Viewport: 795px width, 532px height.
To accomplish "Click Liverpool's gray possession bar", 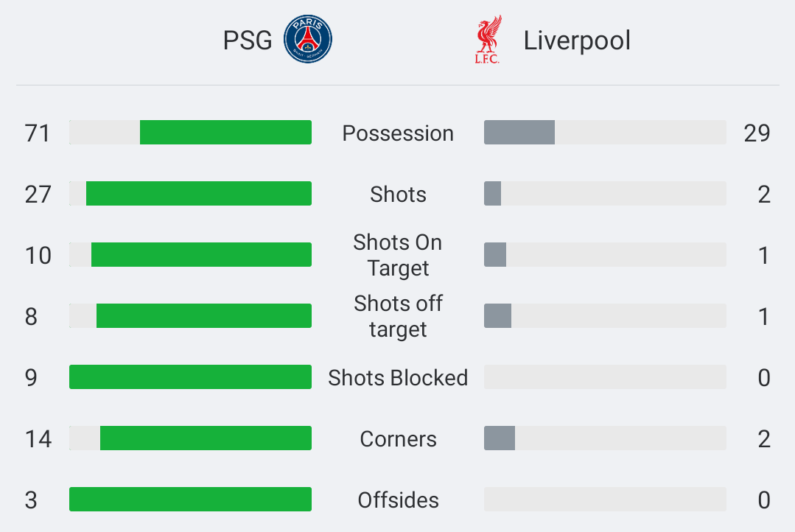I will click(x=519, y=133).
